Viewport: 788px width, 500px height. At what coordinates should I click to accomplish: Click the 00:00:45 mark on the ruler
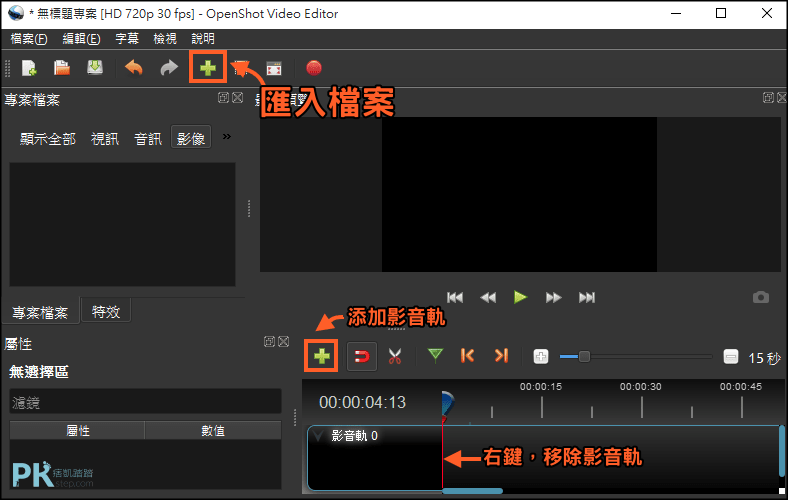[741, 386]
